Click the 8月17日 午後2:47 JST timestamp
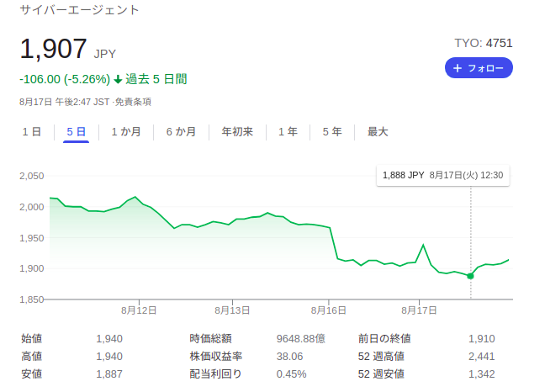 click(65, 102)
